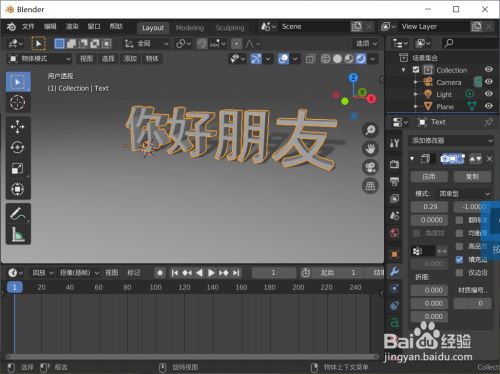This screenshot has height=374, width=500.
Task: Click the Blender logo menu icon
Action: tap(11, 27)
